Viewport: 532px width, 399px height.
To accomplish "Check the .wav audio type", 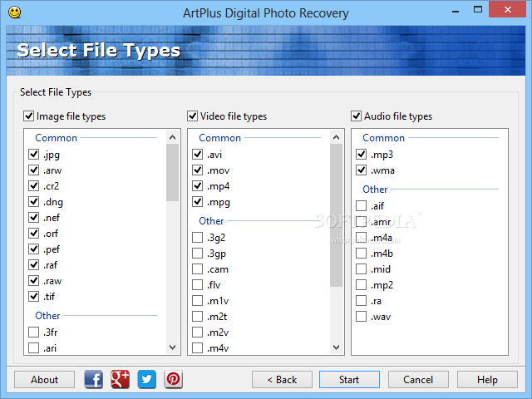I will coord(362,316).
